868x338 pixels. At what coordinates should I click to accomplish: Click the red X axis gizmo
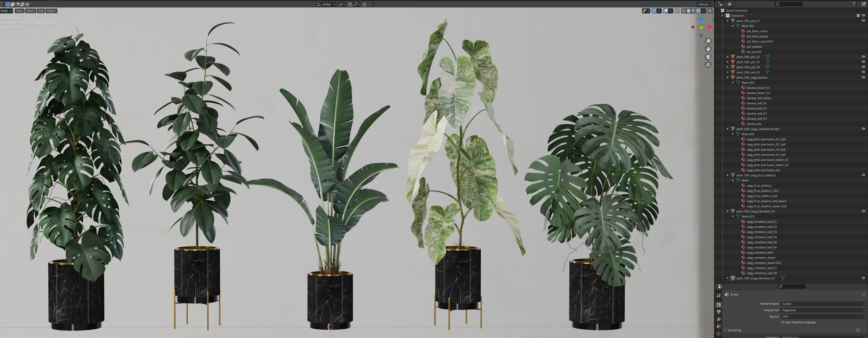(709, 27)
